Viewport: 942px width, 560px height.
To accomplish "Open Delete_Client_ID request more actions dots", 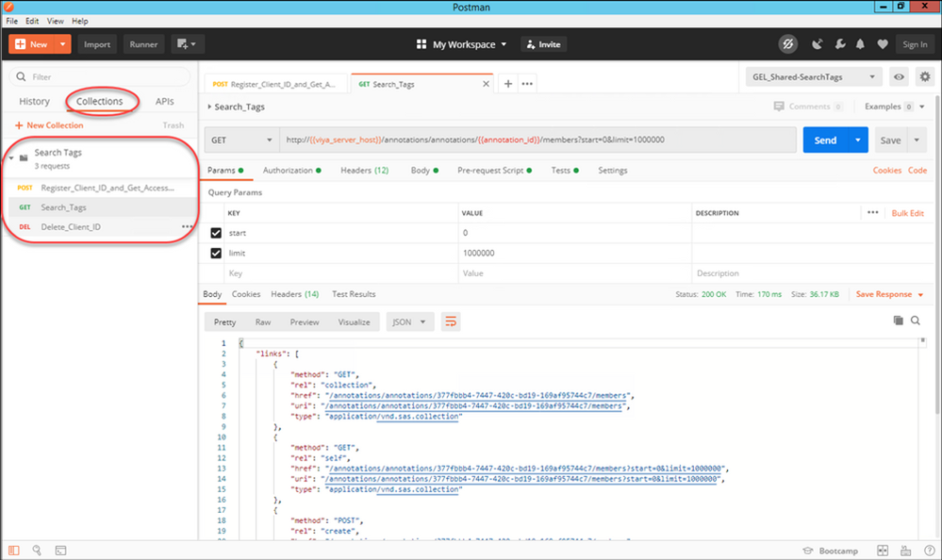I will coord(187,226).
